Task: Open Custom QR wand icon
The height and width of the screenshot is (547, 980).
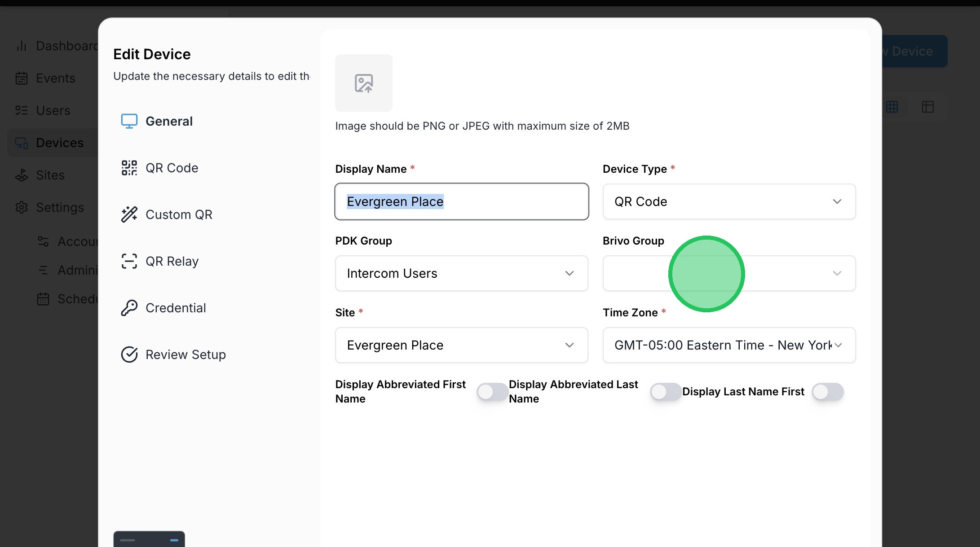Action: pyautogui.click(x=129, y=214)
